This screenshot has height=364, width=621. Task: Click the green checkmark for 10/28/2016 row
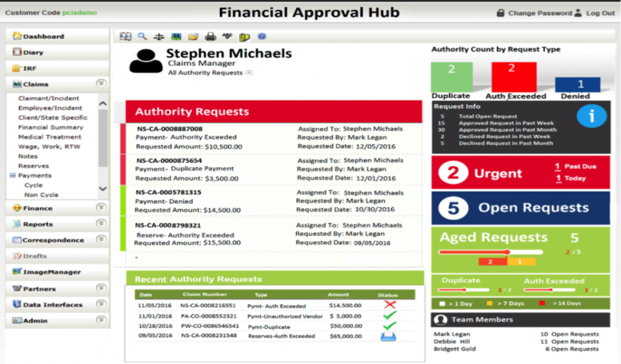point(389,325)
